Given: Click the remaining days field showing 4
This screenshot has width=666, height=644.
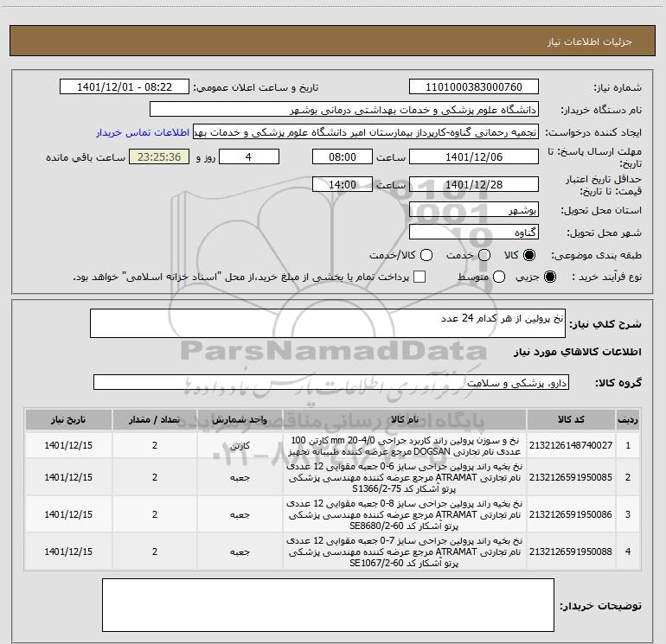Looking at the screenshot, I should (248, 156).
